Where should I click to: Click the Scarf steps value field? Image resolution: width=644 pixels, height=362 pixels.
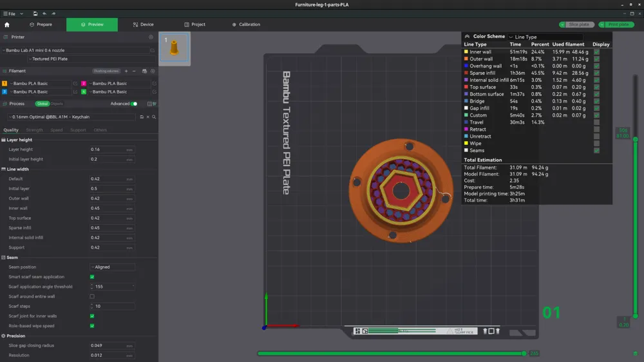tap(111, 307)
